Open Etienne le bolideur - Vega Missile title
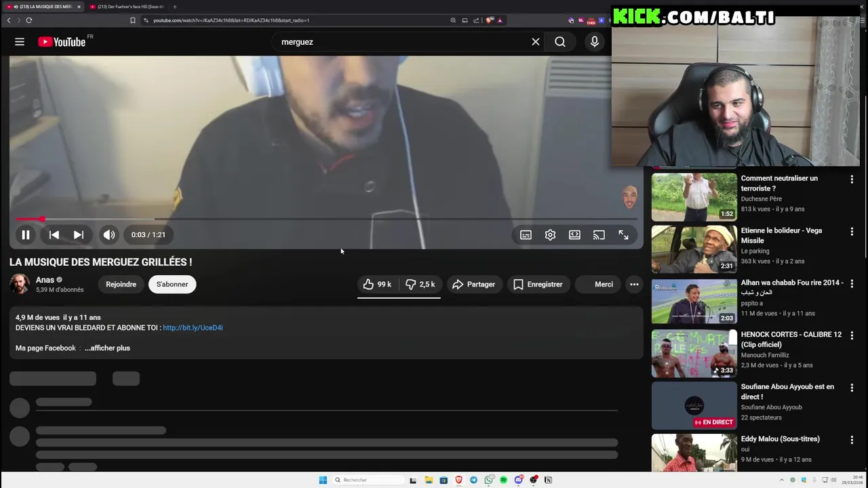The height and width of the screenshot is (488, 868). pyautogui.click(x=781, y=235)
